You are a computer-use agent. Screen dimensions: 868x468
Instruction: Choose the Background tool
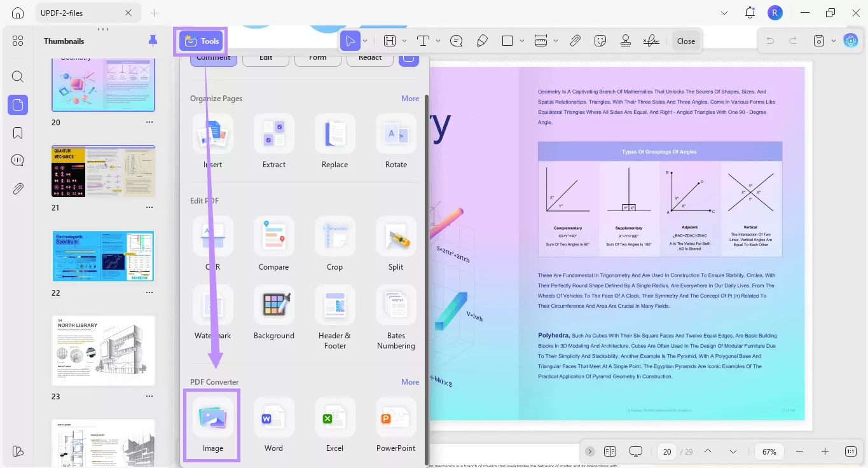click(x=274, y=312)
